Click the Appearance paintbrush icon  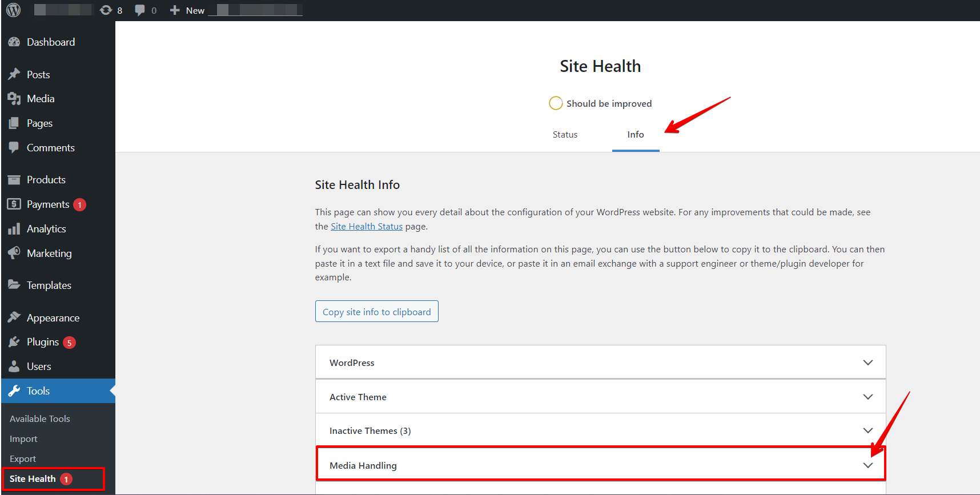14,317
